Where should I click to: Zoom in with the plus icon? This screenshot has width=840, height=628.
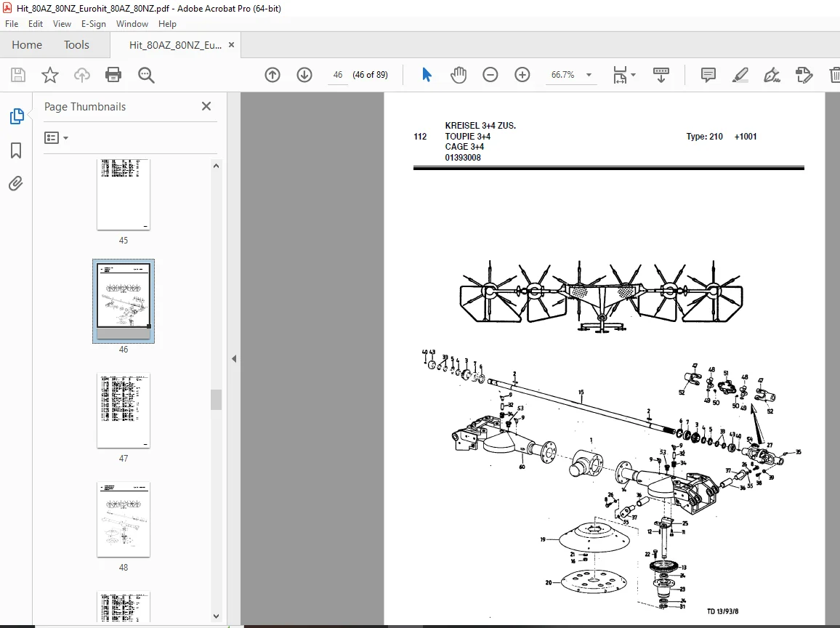tap(522, 75)
